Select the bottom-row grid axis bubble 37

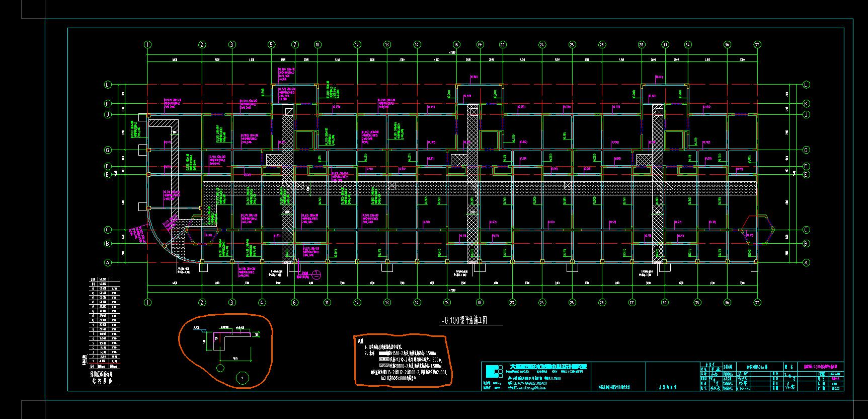coord(757,303)
